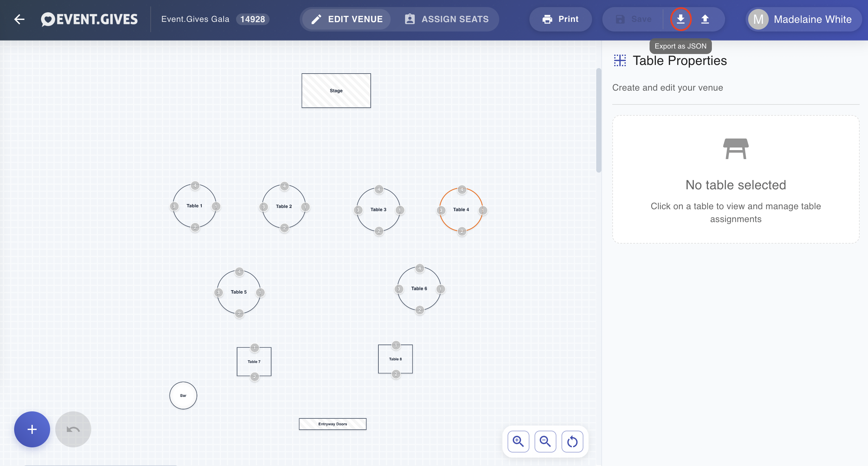Viewport: 868px width, 466px height.
Task: Click the plus add element button
Action: pos(32,429)
